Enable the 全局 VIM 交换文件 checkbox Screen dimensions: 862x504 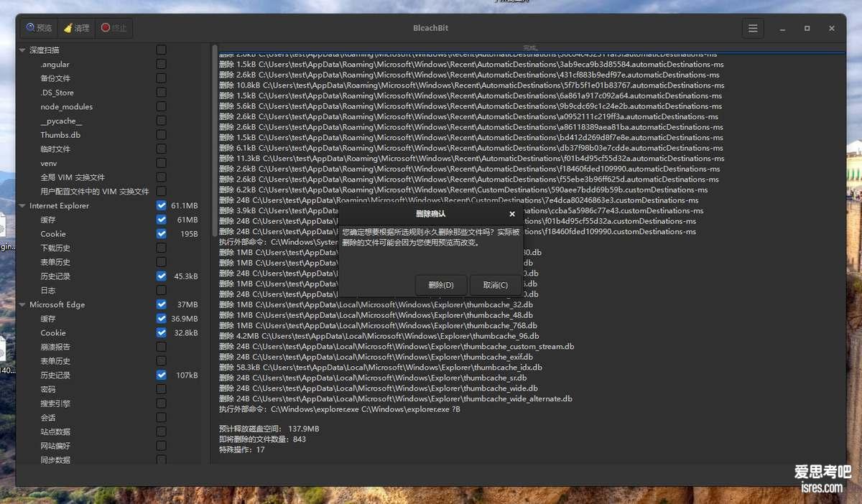(161, 177)
